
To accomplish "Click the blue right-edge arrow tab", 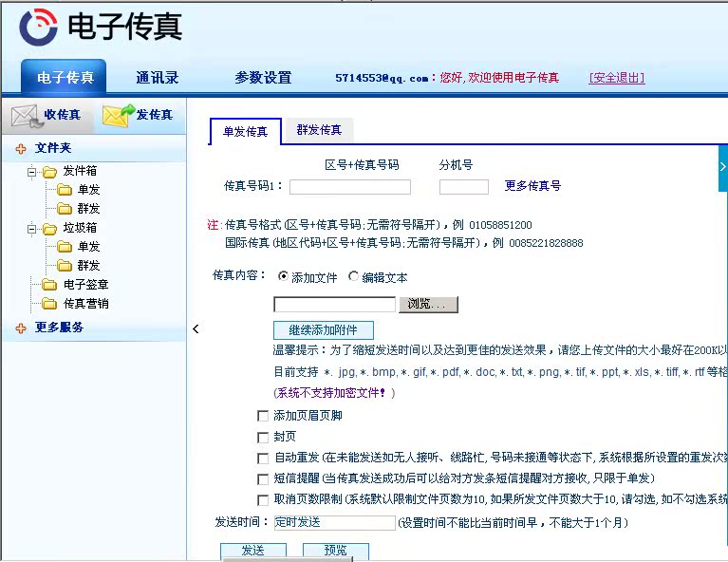I will [x=723, y=168].
